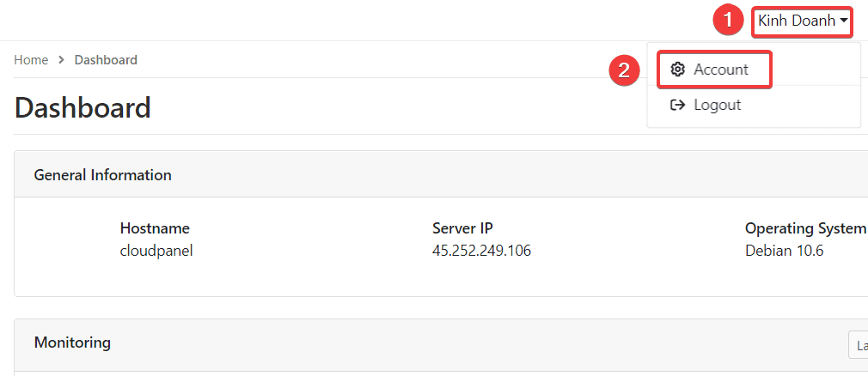Click the Hostname label
Viewport: 868px width, 376px height.
coord(155,227)
